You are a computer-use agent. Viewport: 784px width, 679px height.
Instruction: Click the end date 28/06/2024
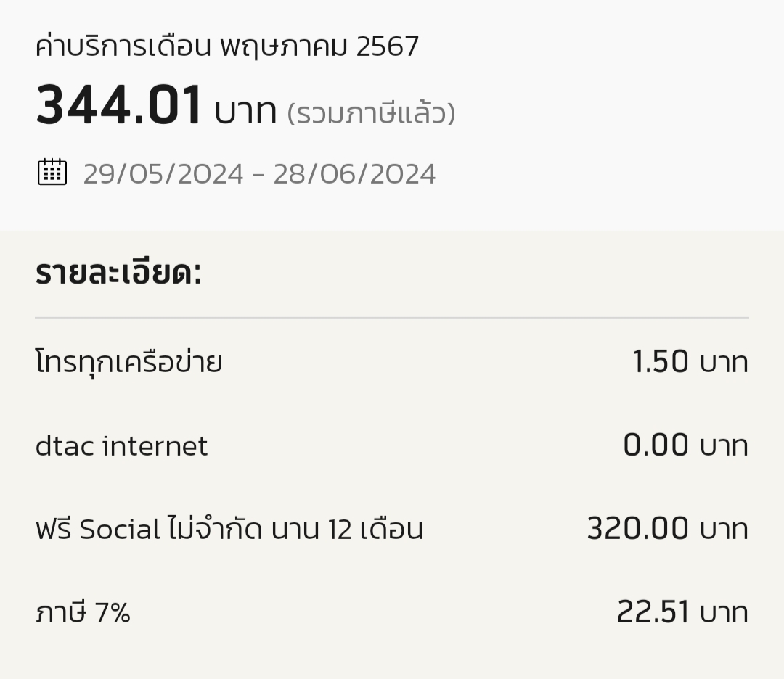354,174
